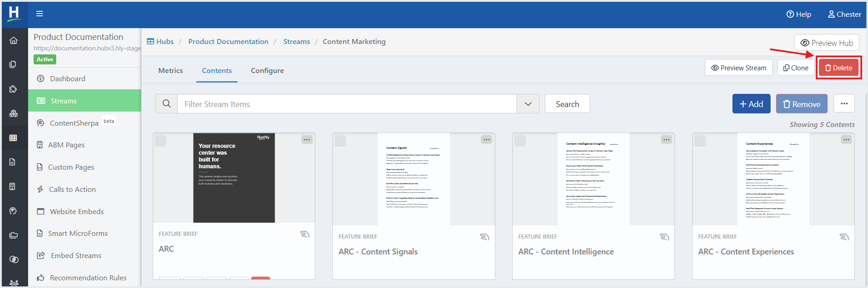868x288 pixels.
Task: Open the document icon in left rail
Action: pyautogui.click(x=13, y=162)
